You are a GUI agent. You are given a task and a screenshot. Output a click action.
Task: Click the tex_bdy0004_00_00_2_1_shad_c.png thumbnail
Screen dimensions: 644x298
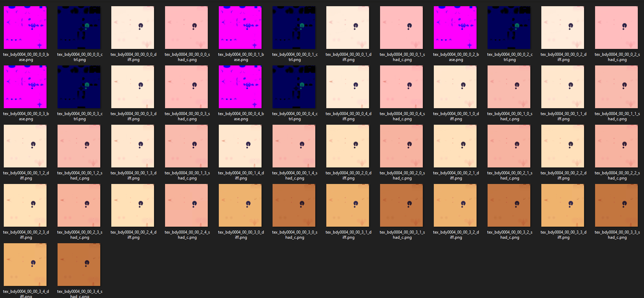(x=509, y=146)
